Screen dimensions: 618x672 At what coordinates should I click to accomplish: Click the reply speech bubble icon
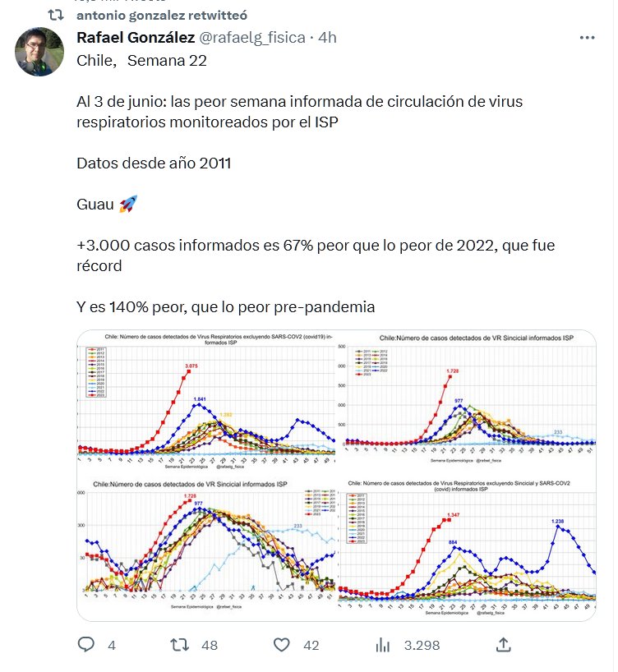point(86,645)
